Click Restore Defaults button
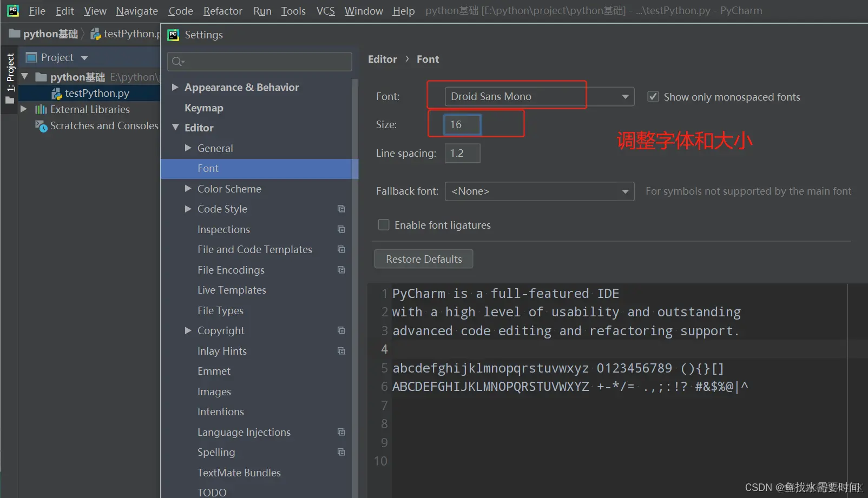Screen dimensions: 868x498 pyautogui.click(x=424, y=259)
